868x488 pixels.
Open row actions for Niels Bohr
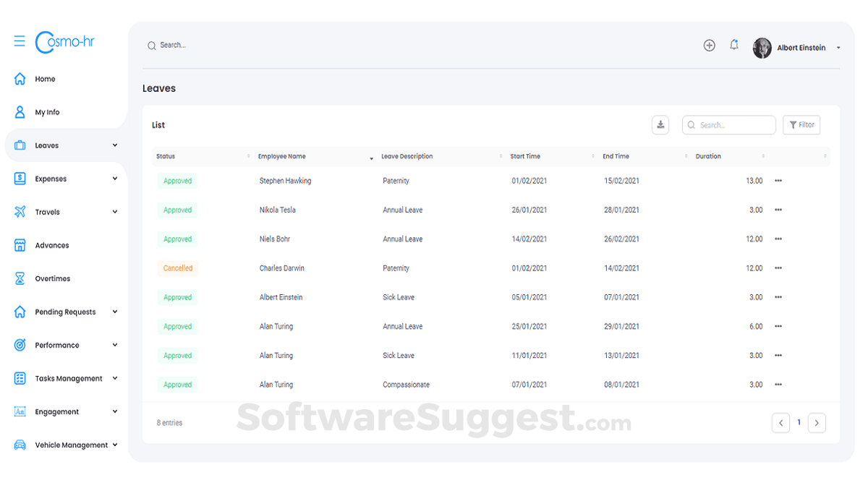pos(778,239)
